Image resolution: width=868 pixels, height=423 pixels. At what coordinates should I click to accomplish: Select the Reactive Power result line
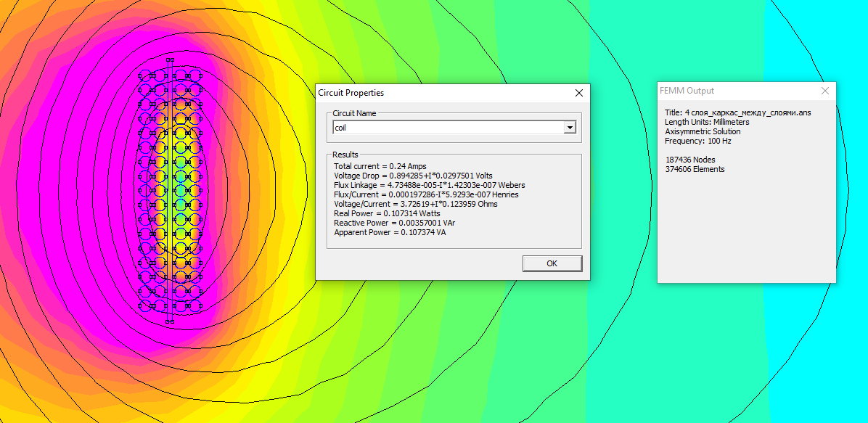pyautogui.click(x=395, y=223)
